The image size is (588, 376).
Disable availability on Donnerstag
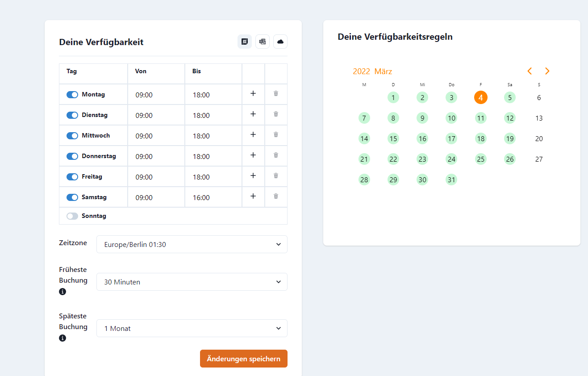coord(72,156)
